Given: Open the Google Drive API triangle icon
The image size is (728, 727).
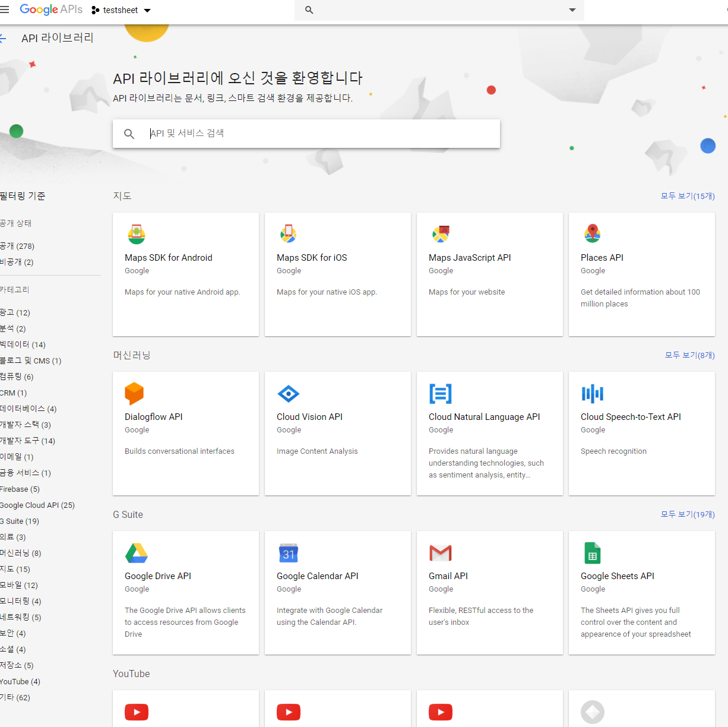Looking at the screenshot, I should [137, 553].
